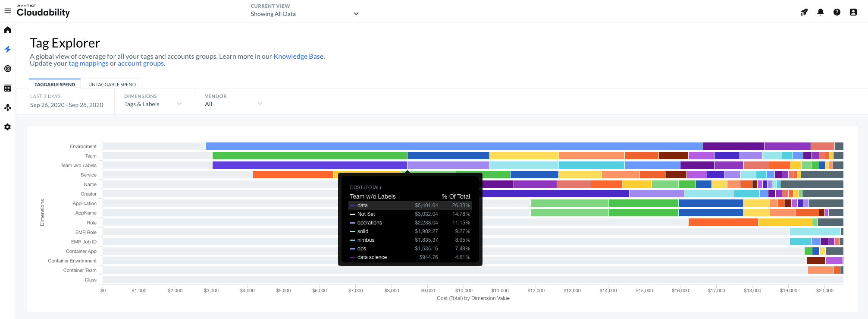
Task: Click the Cloudability logo
Action: click(x=43, y=11)
